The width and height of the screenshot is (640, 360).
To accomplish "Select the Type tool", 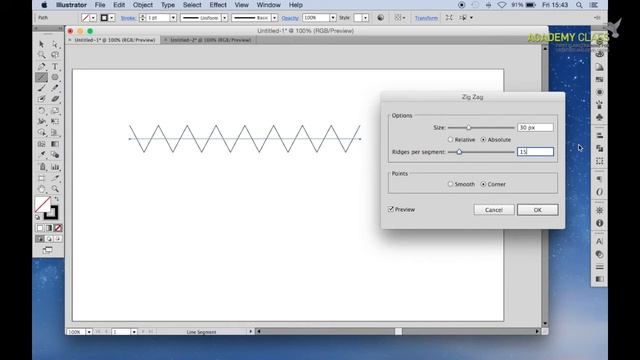I will pos(55,66).
